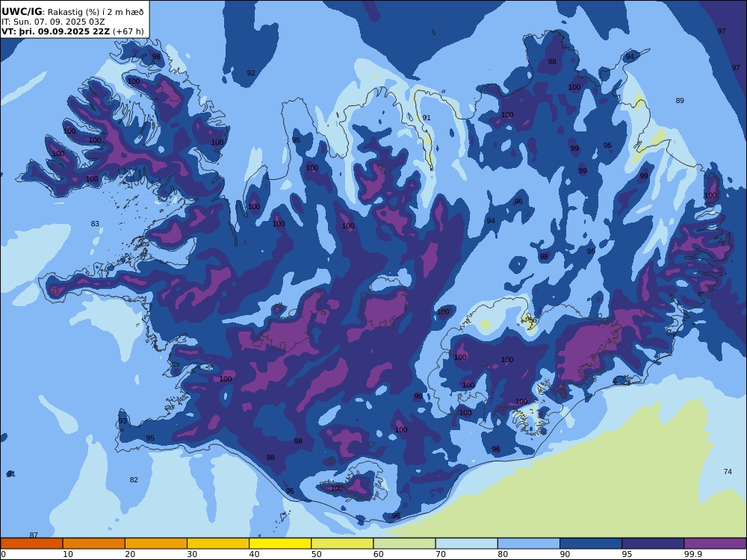Click the '(+67 h)' forecast offset text

pyautogui.click(x=128, y=31)
